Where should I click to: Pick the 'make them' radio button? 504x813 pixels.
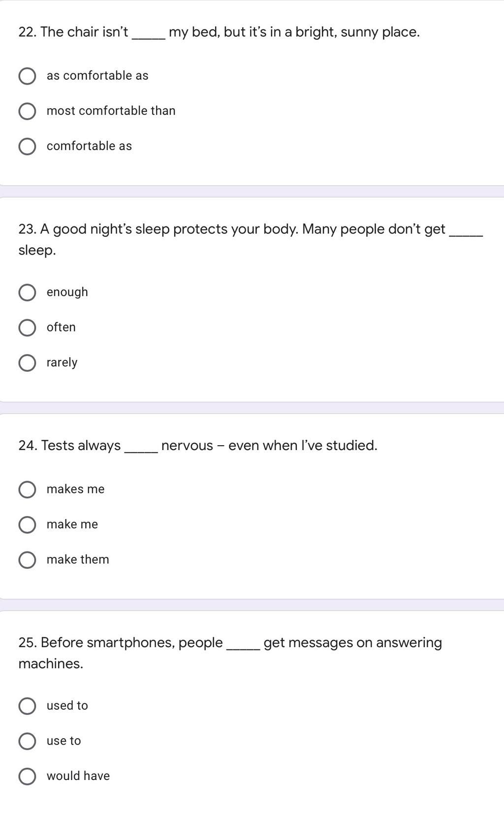[27, 560]
